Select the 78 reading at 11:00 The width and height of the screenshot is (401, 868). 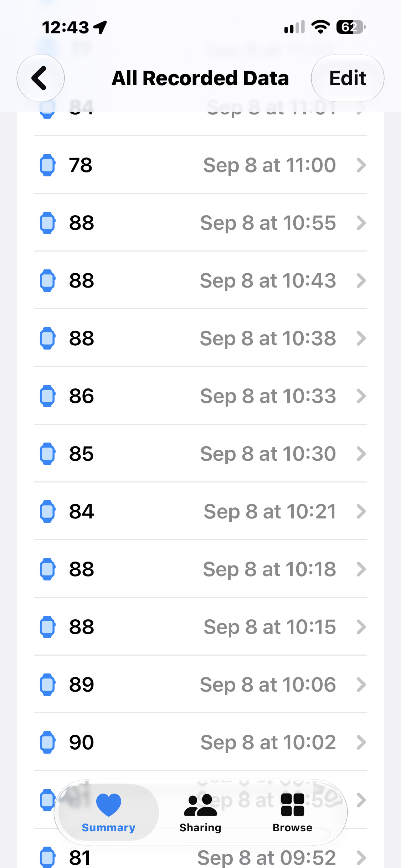coord(200,165)
